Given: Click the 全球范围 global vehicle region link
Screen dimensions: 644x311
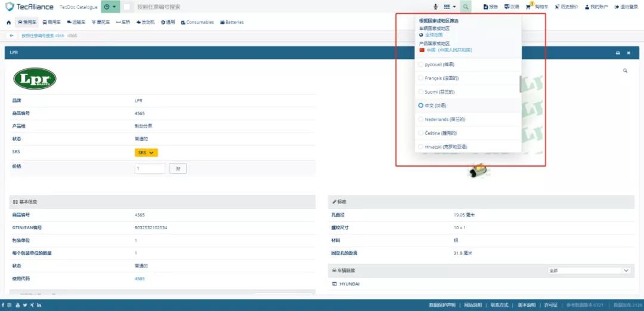Looking at the screenshot, I should point(434,35).
